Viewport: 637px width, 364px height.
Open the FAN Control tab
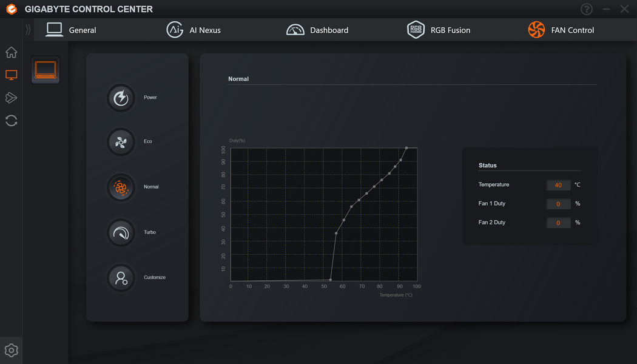click(561, 30)
